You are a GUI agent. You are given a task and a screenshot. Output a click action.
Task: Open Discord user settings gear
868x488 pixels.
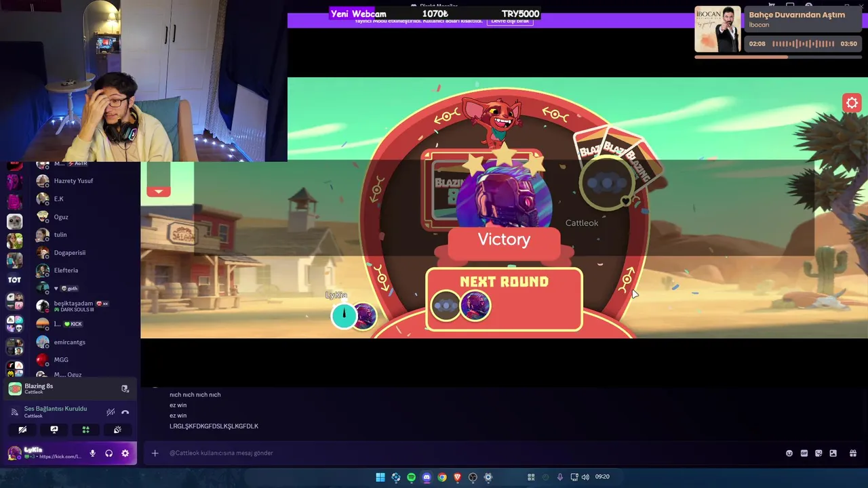pyautogui.click(x=125, y=453)
